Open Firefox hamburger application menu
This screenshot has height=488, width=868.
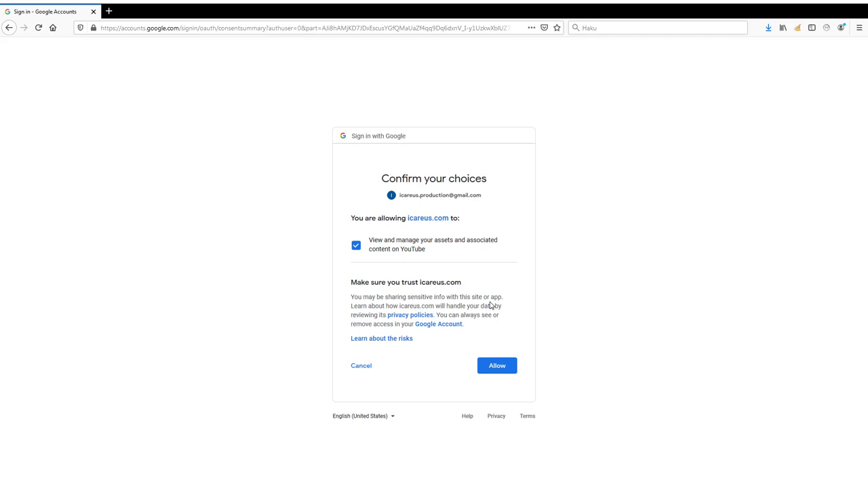pos(859,28)
